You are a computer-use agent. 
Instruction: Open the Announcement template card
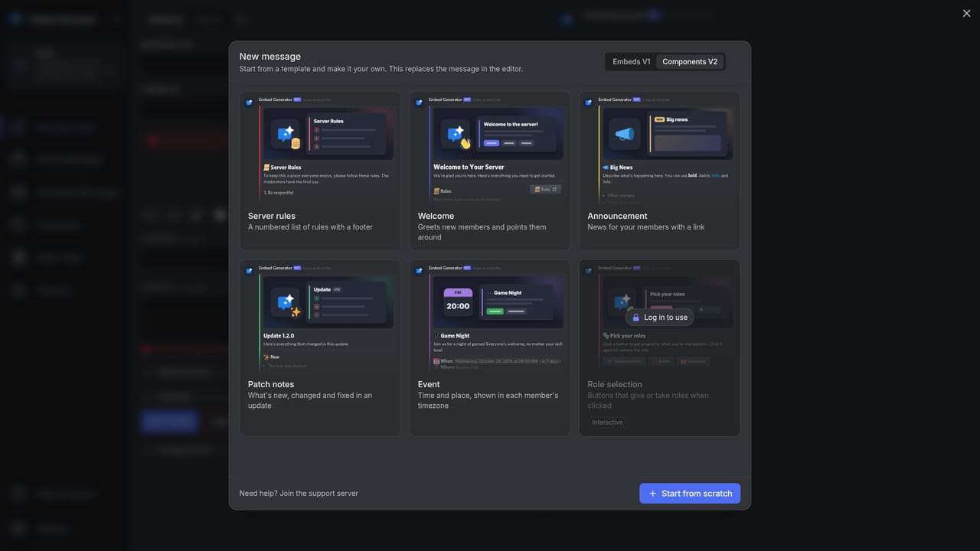[x=659, y=171]
